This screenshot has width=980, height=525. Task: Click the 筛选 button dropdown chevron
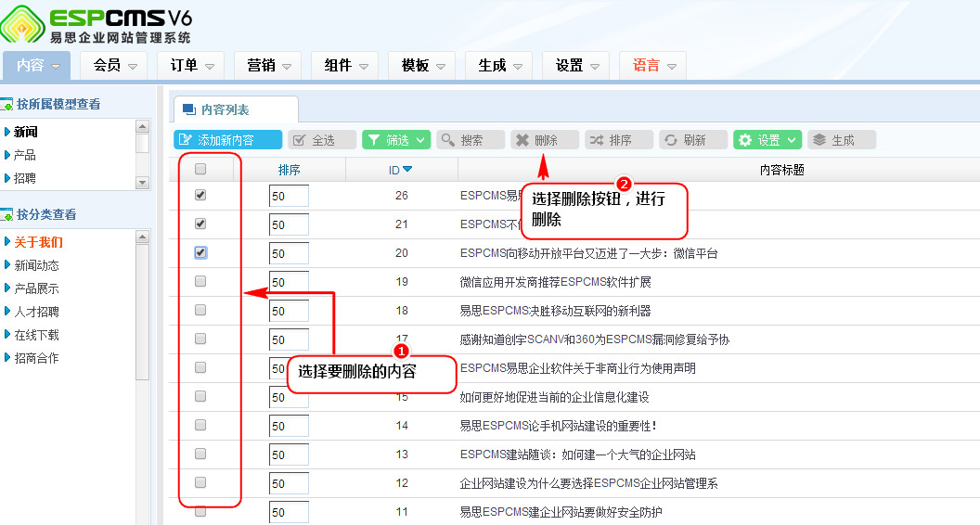(420, 140)
